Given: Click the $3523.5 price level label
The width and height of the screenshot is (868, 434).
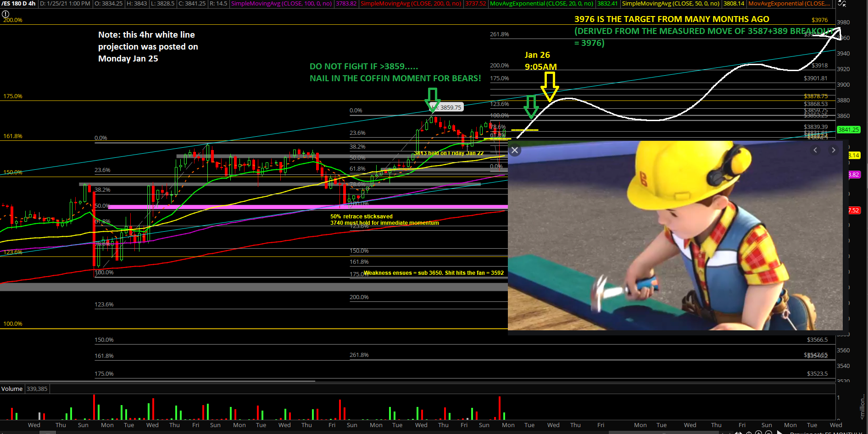Looking at the screenshot, I should point(817,373).
